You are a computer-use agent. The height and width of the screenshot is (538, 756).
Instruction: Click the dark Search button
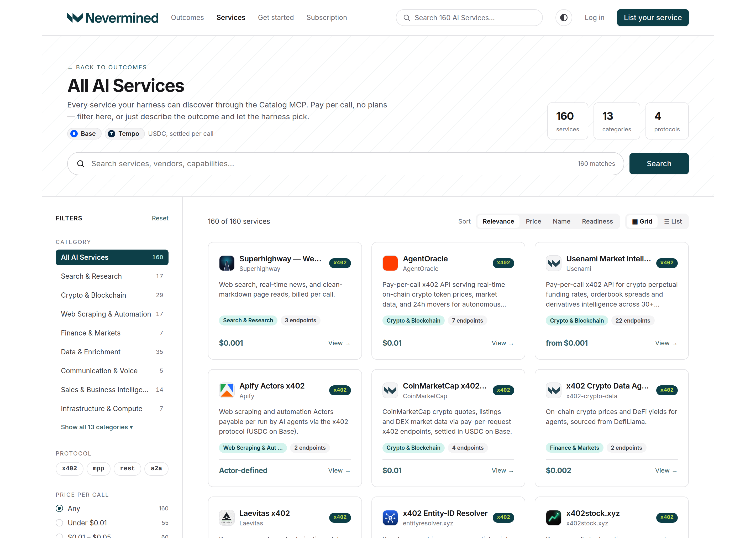[659, 164]
